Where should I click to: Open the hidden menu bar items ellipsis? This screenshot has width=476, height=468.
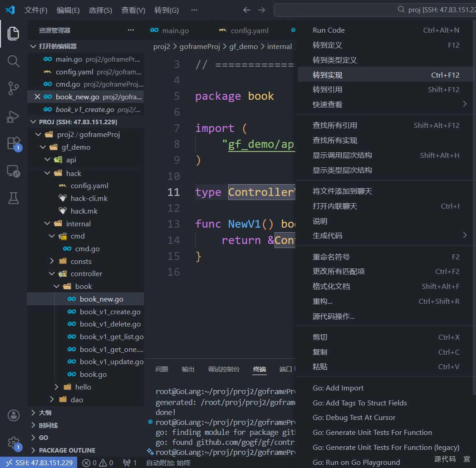tap(194, 10)
